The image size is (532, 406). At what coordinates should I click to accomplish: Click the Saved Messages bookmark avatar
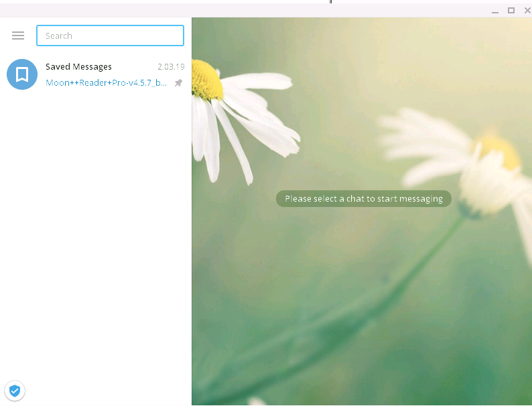coord(21,74)
